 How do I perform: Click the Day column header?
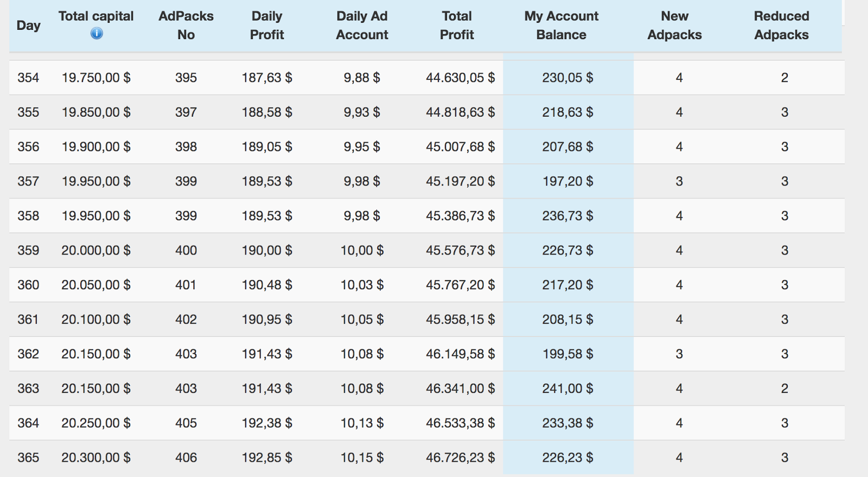(29, 26)
